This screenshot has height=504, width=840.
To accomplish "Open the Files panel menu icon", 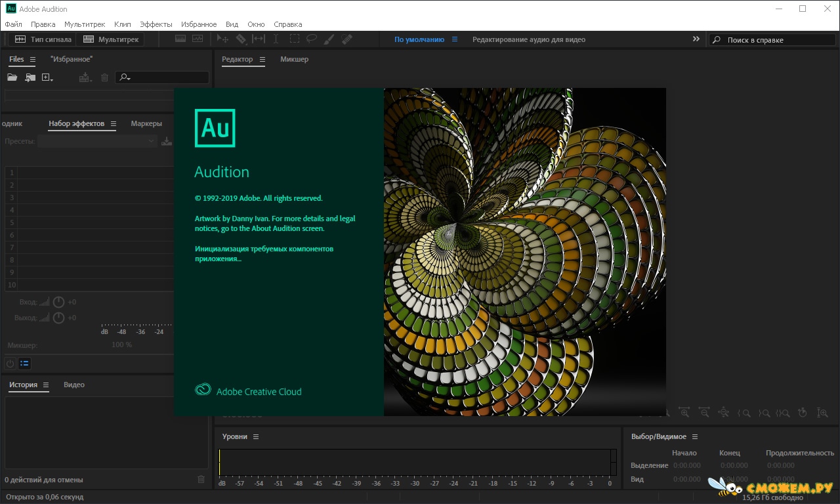I will (33, 59).
